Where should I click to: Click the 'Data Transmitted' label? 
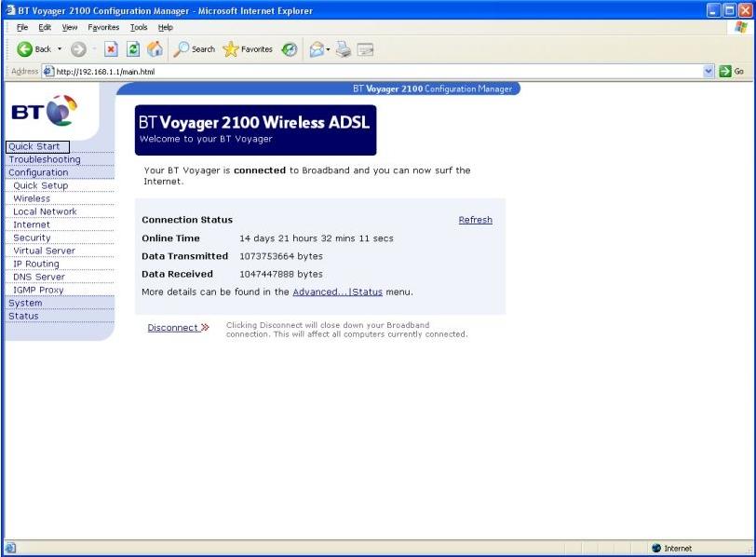pyautogui.click(x=184, y=256)
